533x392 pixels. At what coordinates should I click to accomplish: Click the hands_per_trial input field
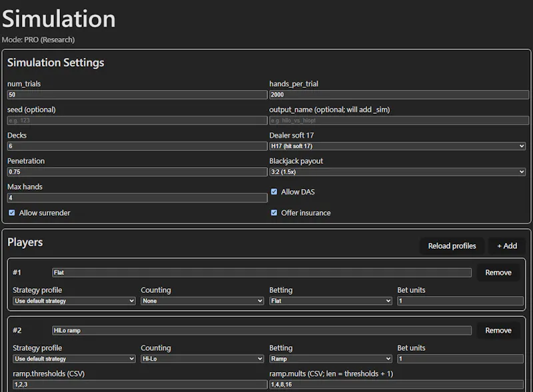pyautogui.click(x=399, y=95)
